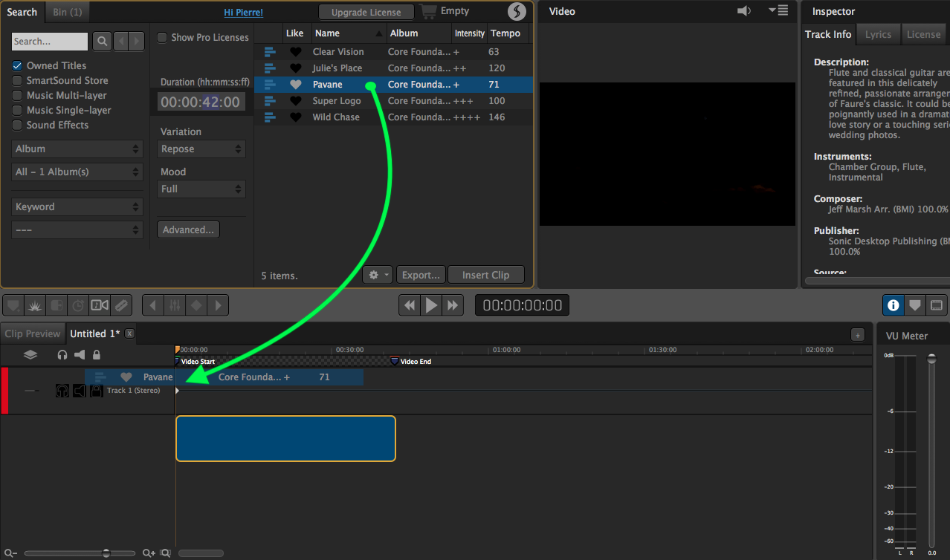Screen dimensions: 950x560
Task: Click the Hi Pierre! link
Action: [x=244, y=13]
